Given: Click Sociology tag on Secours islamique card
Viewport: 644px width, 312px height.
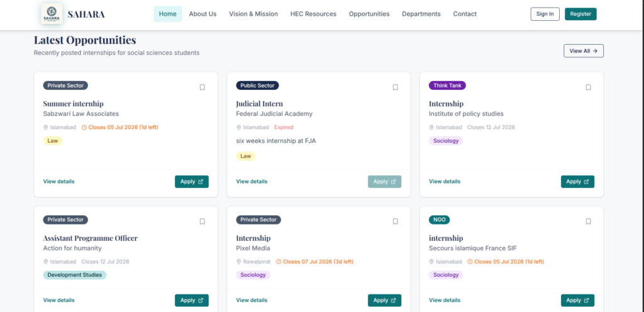Looking at the screenshot, I should pos(446,275).
